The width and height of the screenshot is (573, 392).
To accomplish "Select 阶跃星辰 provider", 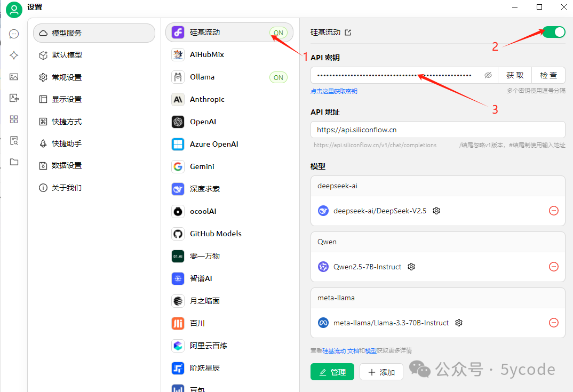I will coord(229,368).
